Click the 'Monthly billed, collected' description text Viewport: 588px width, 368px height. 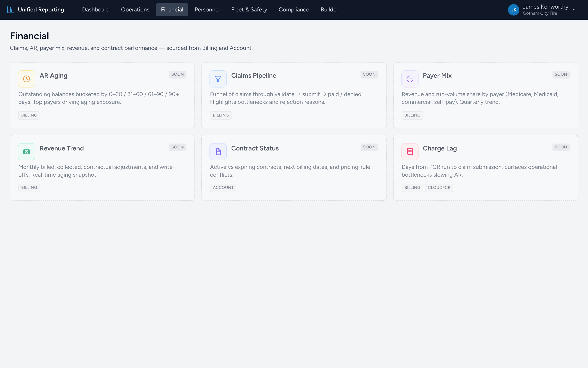(x=97, y=171)
